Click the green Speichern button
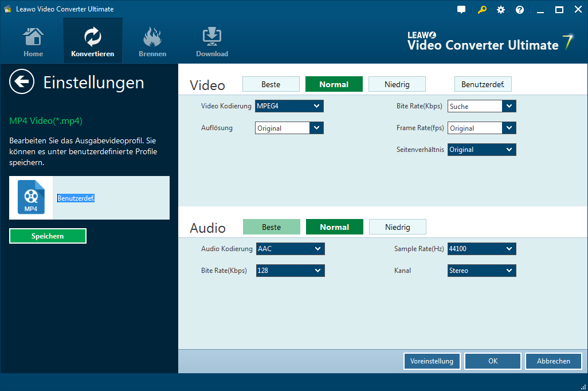This screenshot has width=588, height=391. click(x=48, y=236)
